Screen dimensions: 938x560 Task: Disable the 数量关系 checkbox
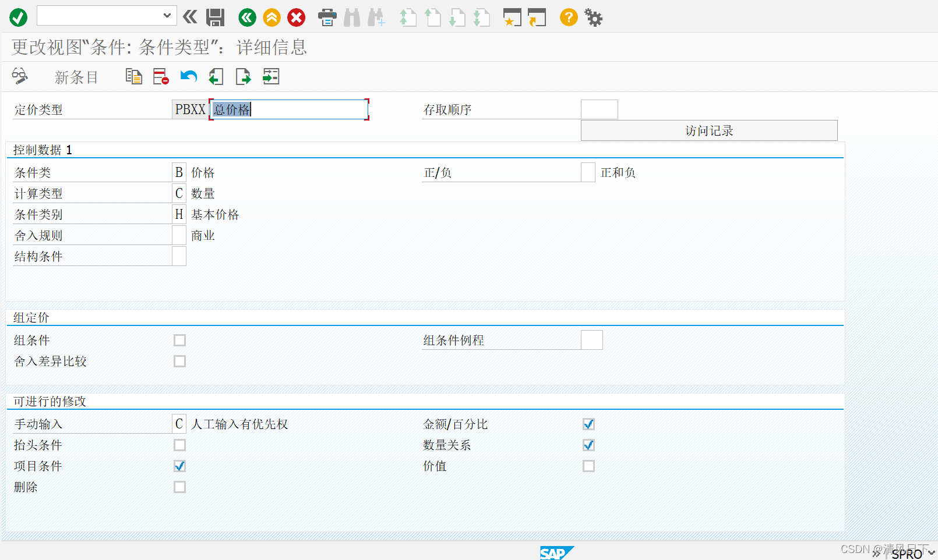pos(588,445)
